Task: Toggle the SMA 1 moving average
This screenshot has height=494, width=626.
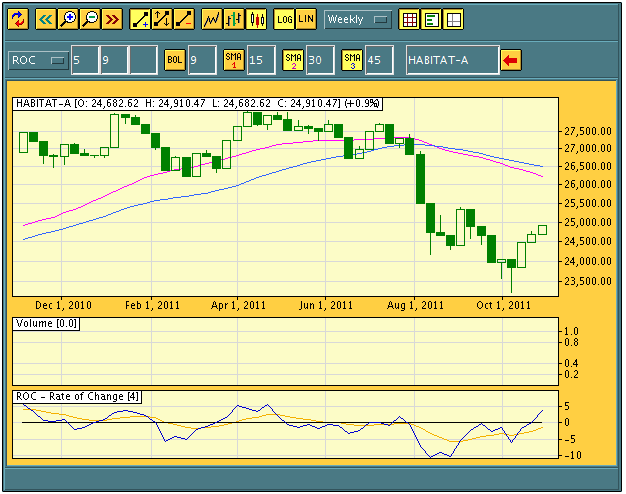Action: 233,60
